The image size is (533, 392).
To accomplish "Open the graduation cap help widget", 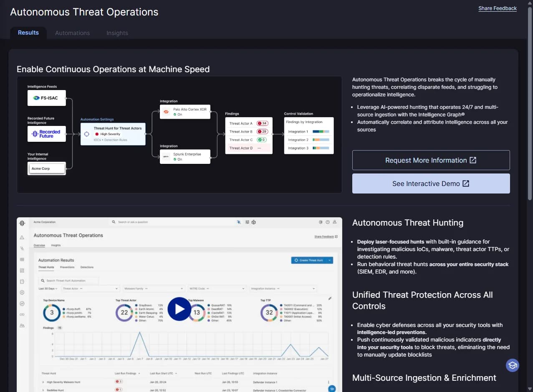I will point(513,365).
